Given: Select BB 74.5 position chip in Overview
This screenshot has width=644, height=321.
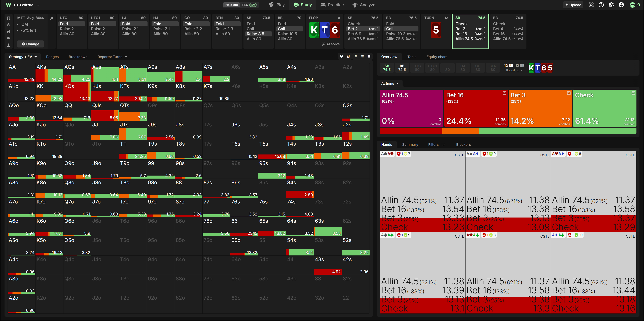Looking at the screenshot, I should point(402,68).
